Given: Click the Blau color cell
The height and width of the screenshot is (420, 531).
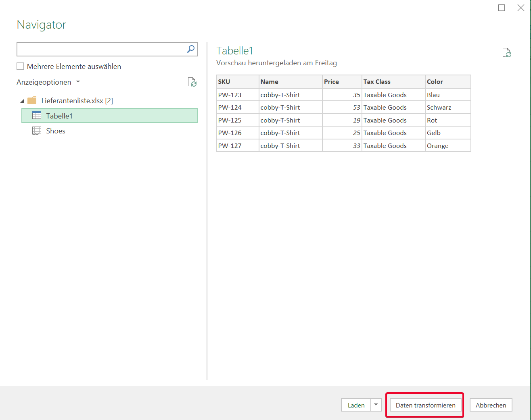Looking at the screenshot, I should [x=448, y=95].
